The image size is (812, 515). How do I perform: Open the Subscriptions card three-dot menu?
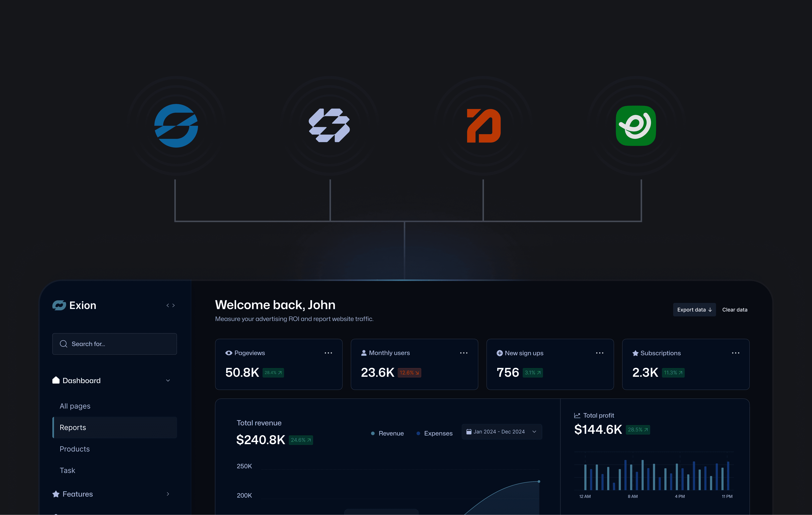[735, 353]
